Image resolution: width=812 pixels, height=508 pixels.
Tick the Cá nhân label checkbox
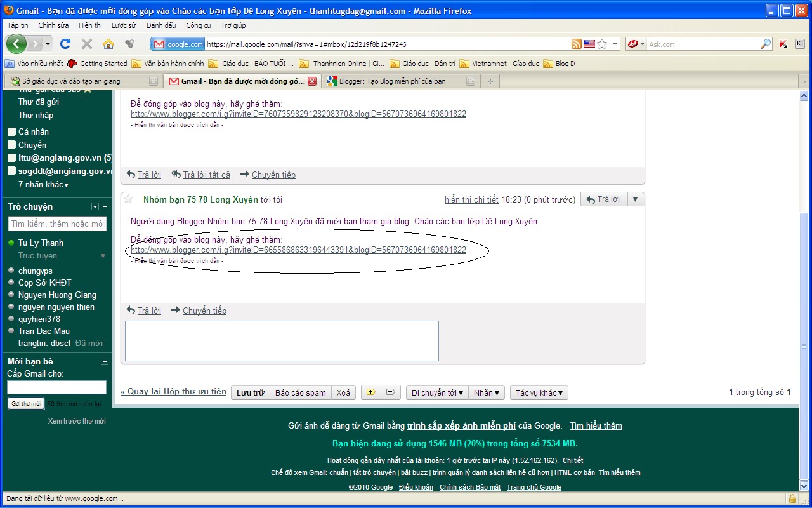coord(11,131)
